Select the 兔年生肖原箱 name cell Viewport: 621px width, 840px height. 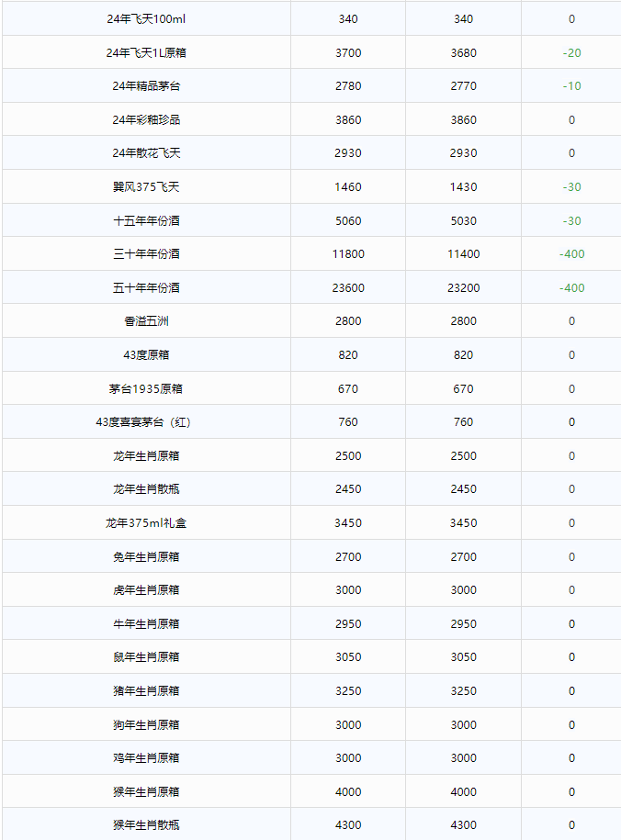pyautogui.click(x=146, y=556)
